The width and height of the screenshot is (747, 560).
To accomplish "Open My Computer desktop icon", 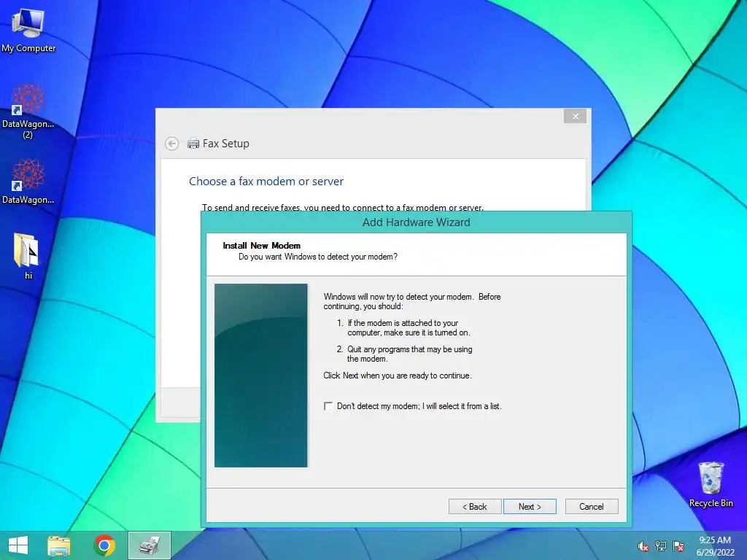I will [x=28, y=29].
